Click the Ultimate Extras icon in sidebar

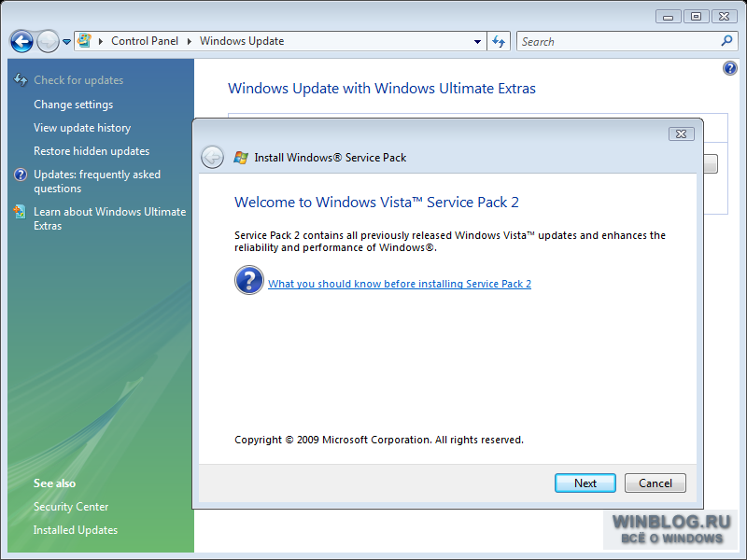coord(20,212)
